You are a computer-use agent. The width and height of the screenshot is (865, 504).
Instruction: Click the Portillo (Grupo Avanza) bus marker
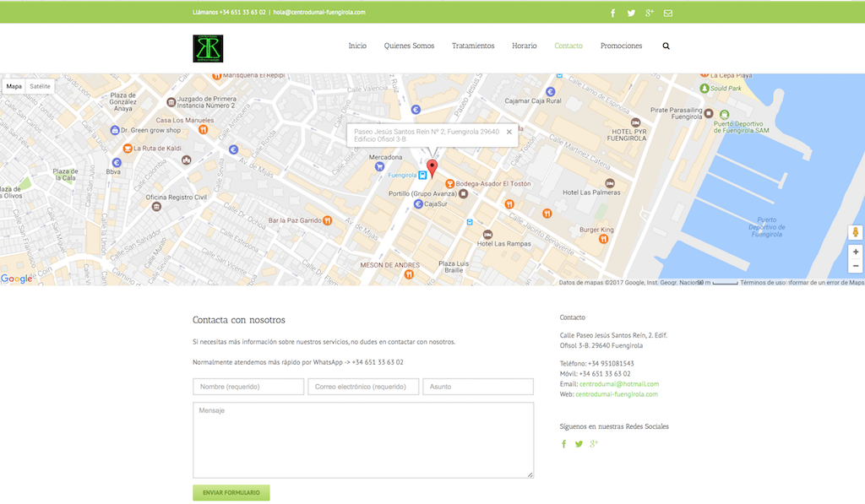(x=464, y=193)
